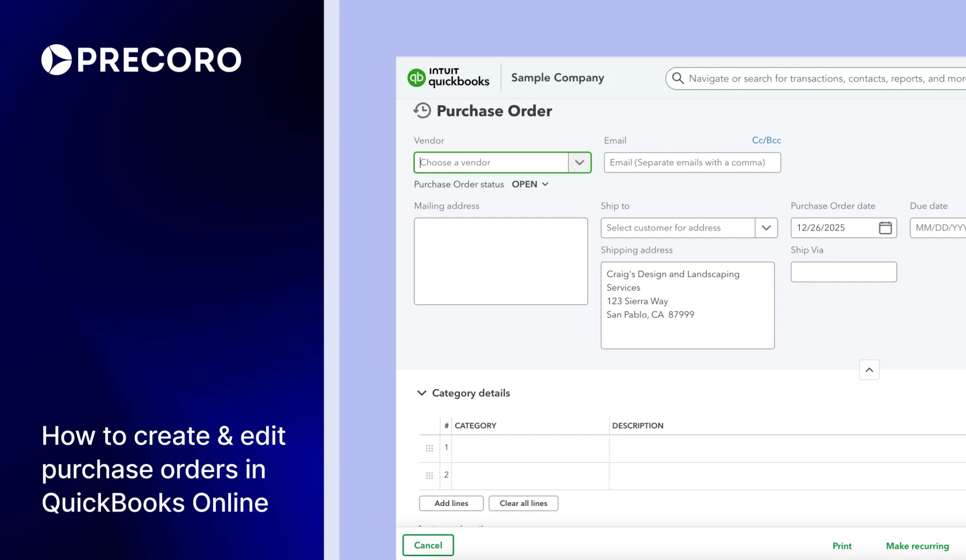This screenshot has width=966, height=560.
Task: Click the Cc/Bcc link
Action: [x=766, y=140]
